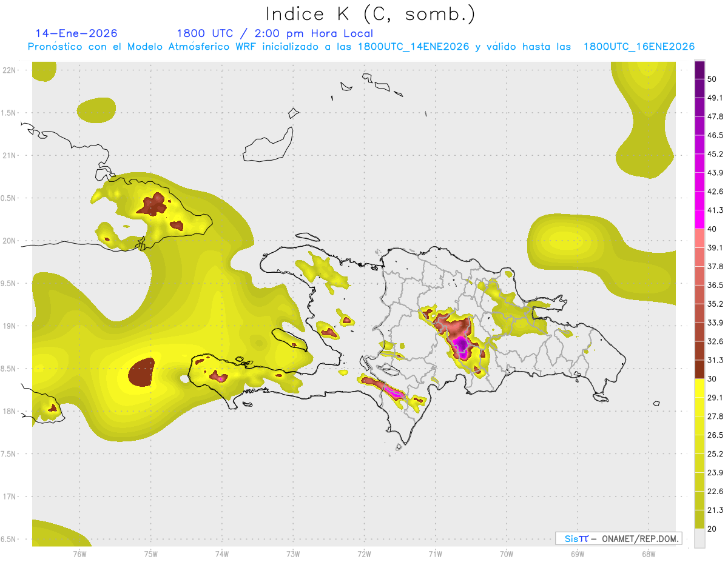Click the large dark brown oval near 75W
This screenshot has width=728, height=562.
(142, 372)
